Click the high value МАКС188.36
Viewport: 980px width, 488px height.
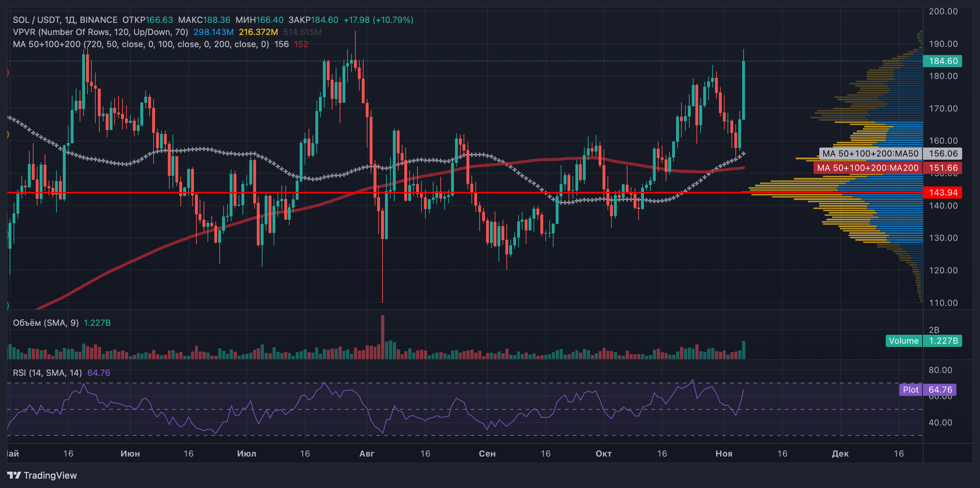pyautogui.click(x=204, y=20)
